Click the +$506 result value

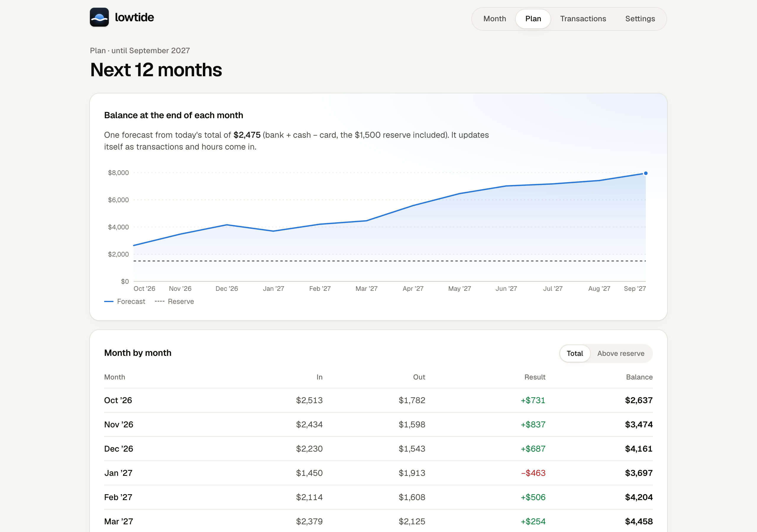pos(533,497)
